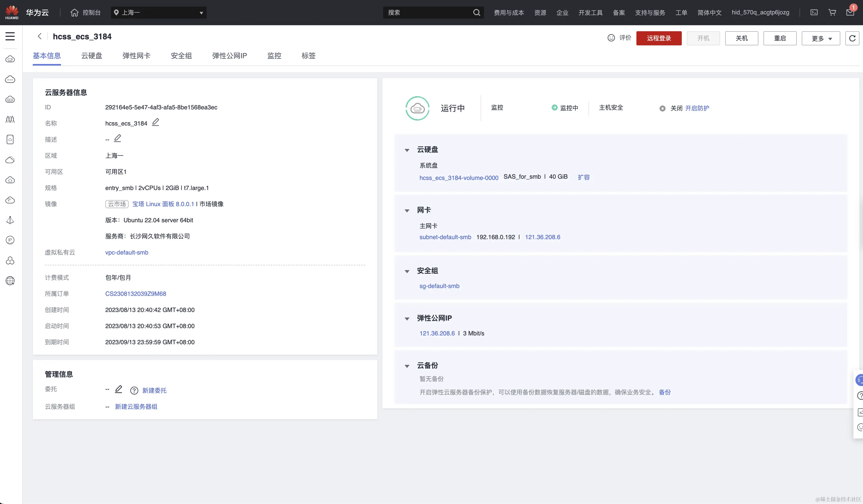Click the refresh icon button at top right

click(852, 38)
